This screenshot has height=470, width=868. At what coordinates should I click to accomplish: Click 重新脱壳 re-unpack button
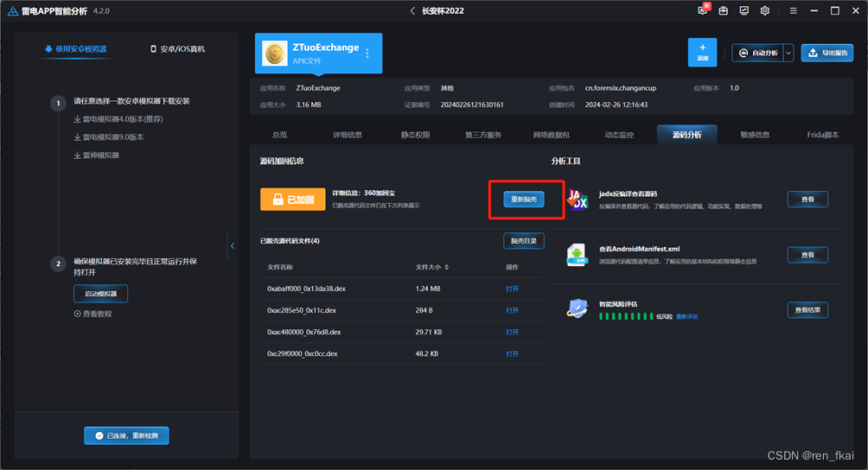point(524,199)
